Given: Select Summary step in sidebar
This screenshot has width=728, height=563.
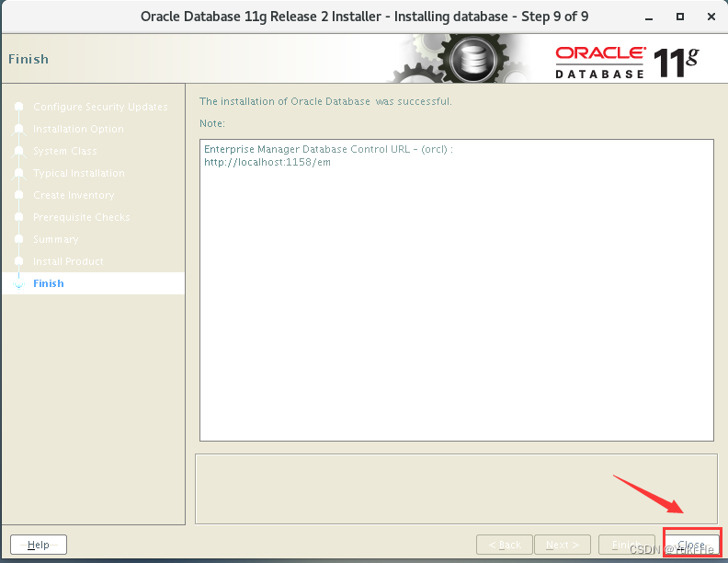Looking at the screenshot, I should 56,239.
